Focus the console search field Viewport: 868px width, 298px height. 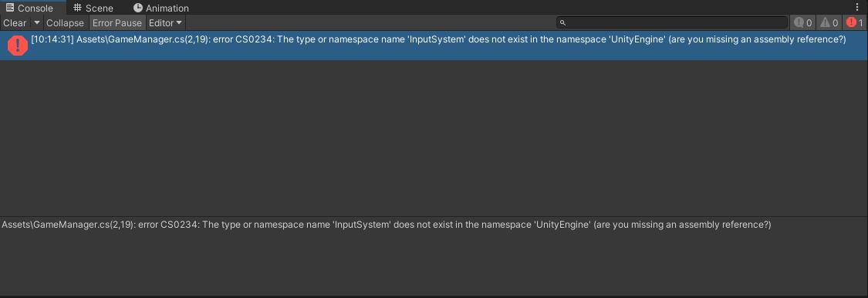pyautogui.click(x=672, y=22)
